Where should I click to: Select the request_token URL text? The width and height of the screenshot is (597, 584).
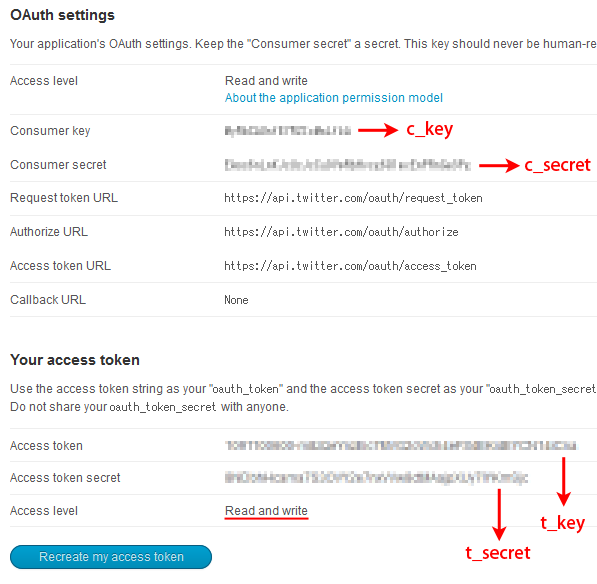click(353, 198)
